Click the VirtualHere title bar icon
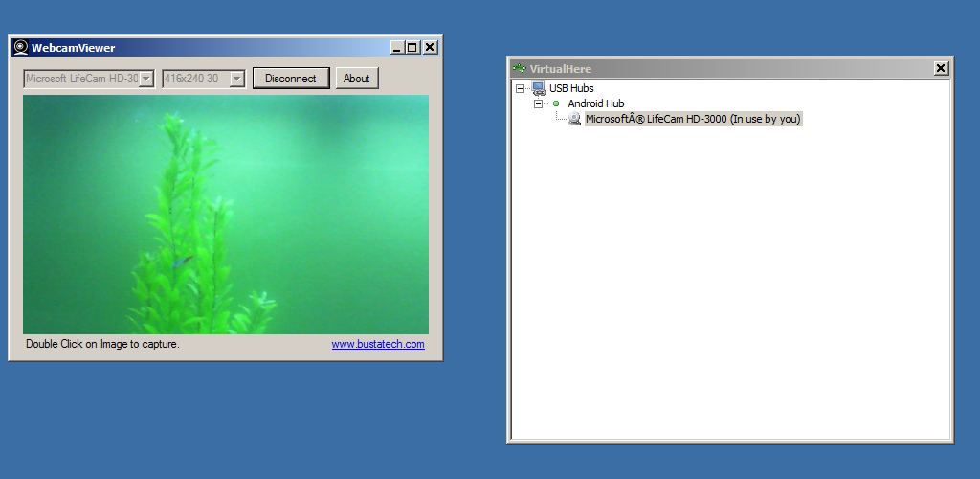The width and height of the screenshot is (980, 479). click(x=519, y=68)
